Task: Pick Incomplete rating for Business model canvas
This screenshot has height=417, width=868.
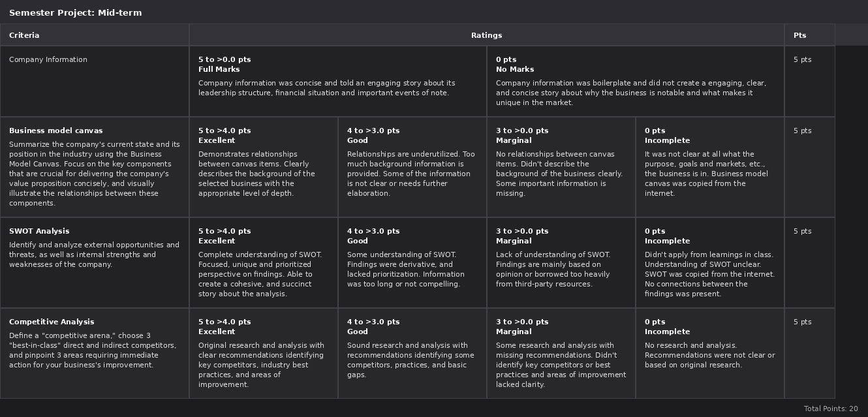Action: point(710,167)
